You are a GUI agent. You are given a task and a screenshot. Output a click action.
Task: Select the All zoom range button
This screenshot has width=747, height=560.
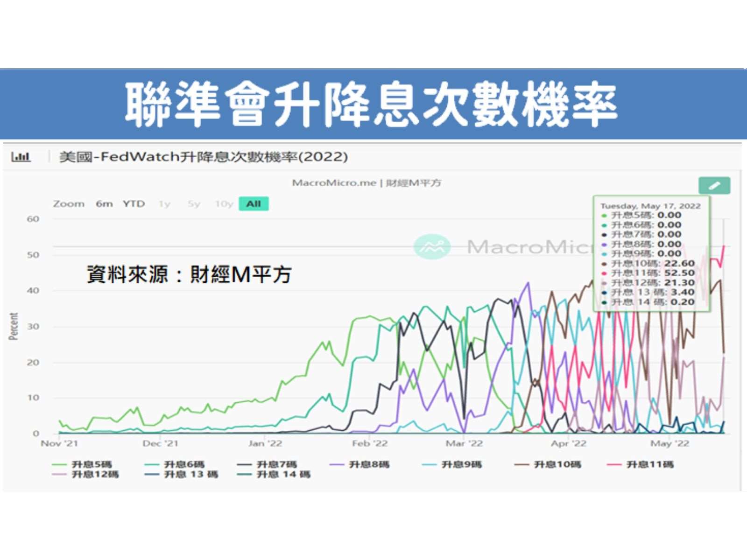254,204
